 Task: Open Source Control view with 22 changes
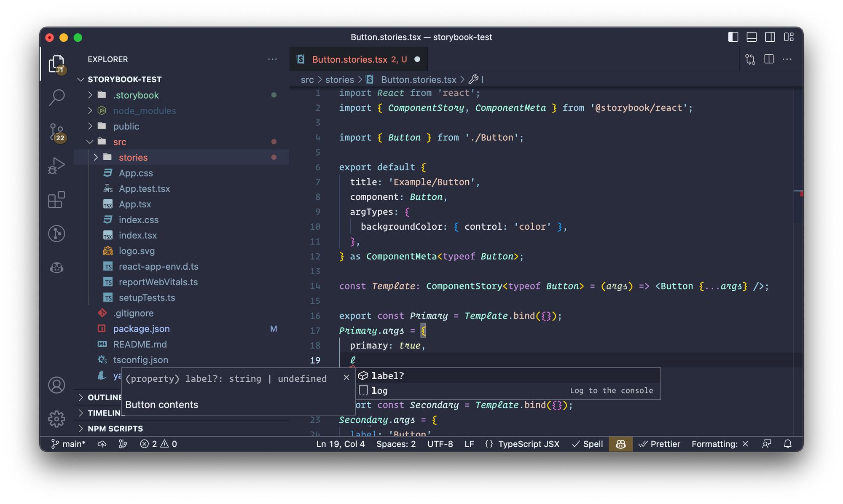[x=56, y=132]
